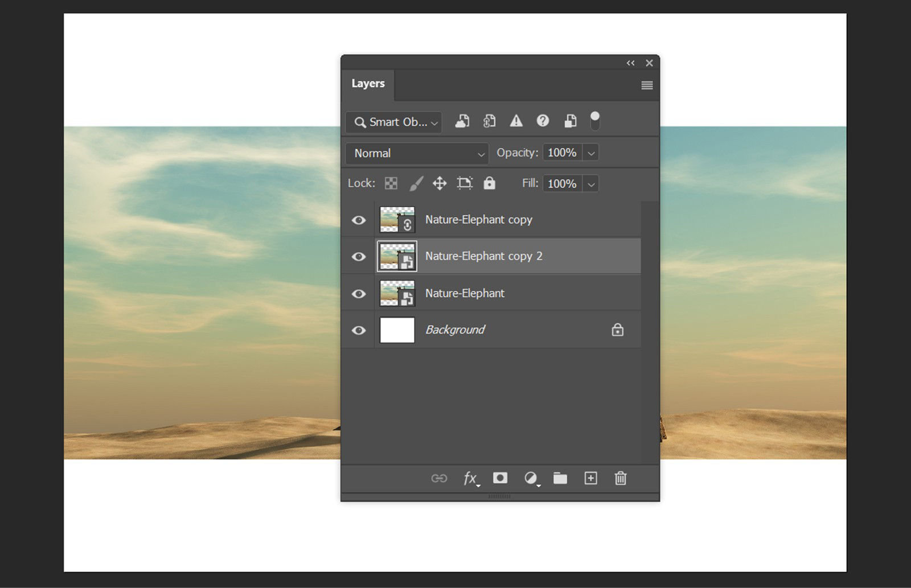Add a layer mask to the selected layer
Screen dimensions: 911x588
point(500,478)
